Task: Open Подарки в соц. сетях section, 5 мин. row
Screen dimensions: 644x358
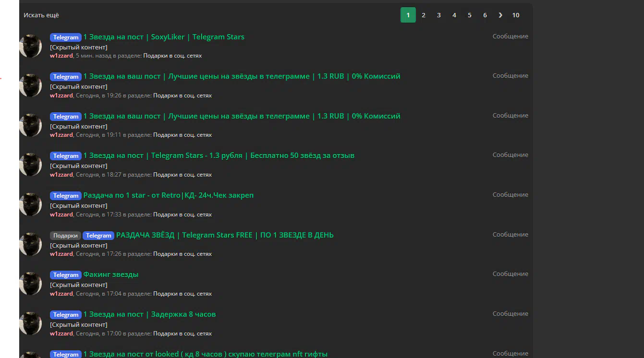Action: pos(172,56)
